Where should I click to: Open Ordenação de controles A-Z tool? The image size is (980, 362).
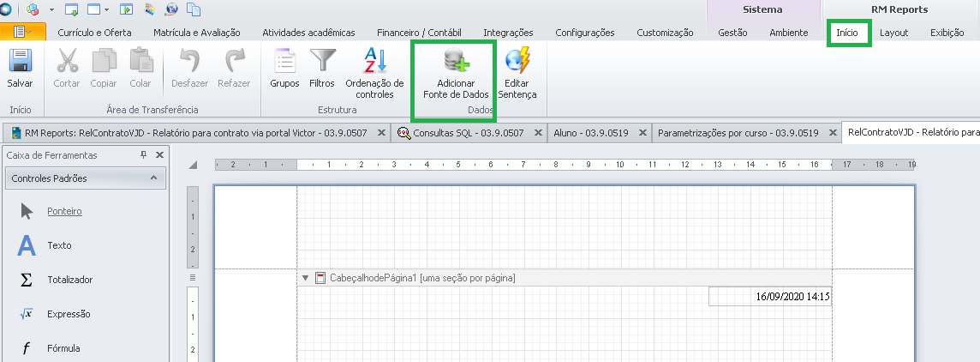point(375,73)
